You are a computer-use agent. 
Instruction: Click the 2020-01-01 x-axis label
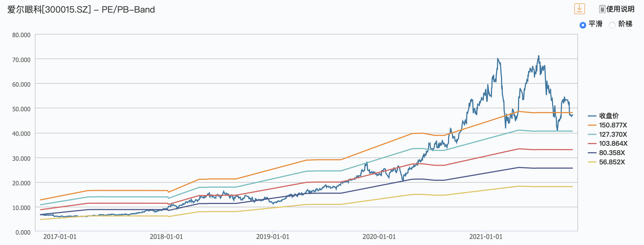tap(379, 237)
